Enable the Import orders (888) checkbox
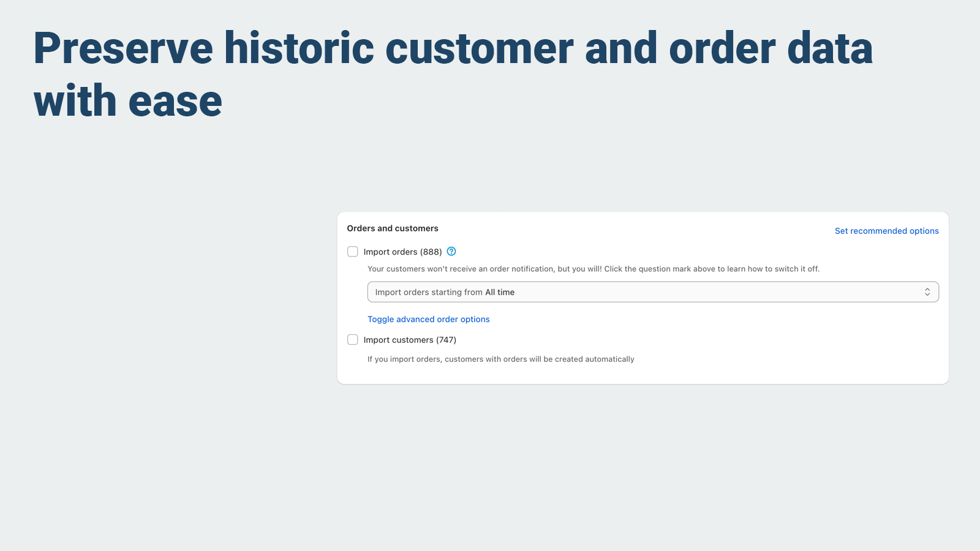Viewport: 980px width, 551px height. point(352,251)
